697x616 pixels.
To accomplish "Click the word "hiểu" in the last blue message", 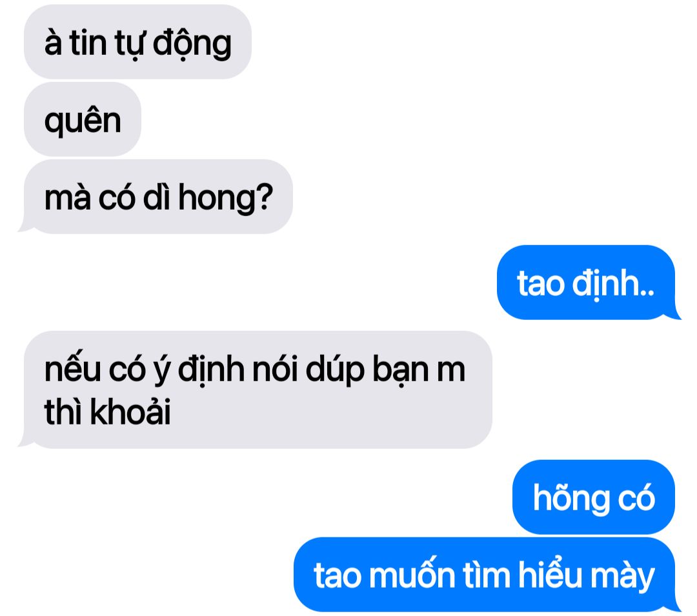I will (x=551, y=573).
